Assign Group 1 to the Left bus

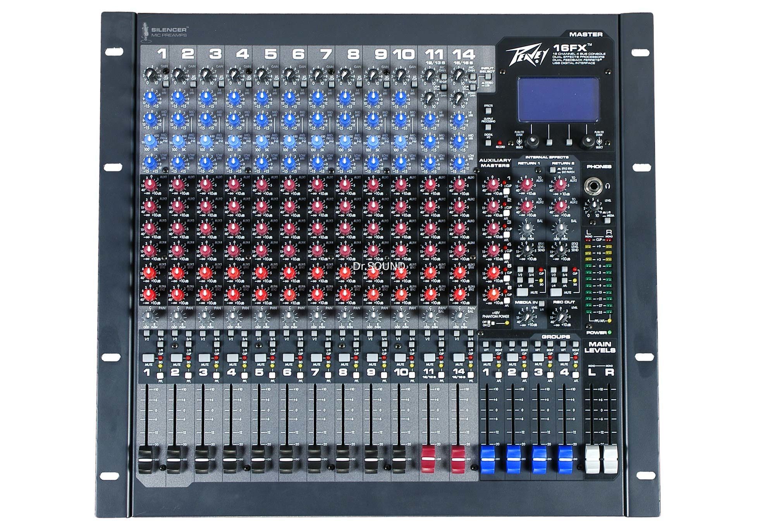pos(486,344)
